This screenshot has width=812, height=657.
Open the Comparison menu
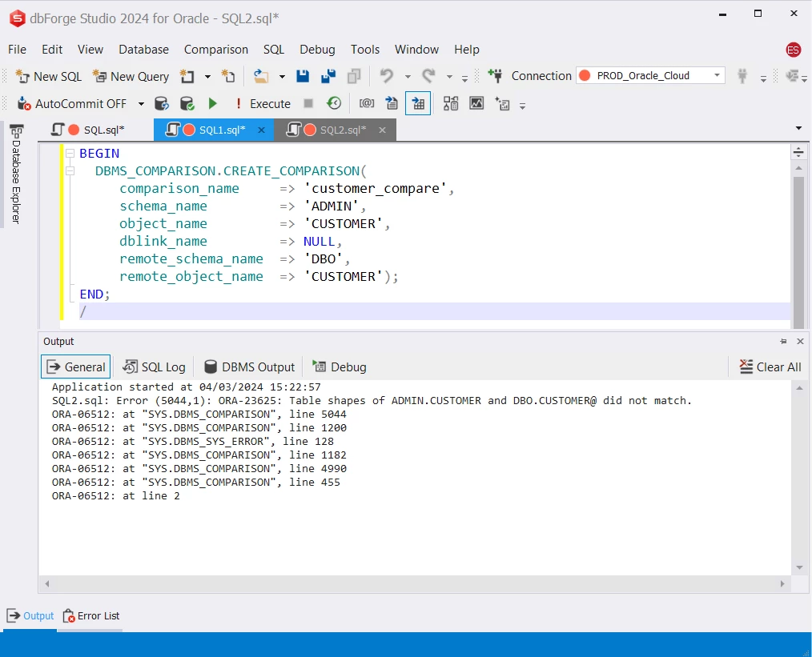[x=216, y=50]
